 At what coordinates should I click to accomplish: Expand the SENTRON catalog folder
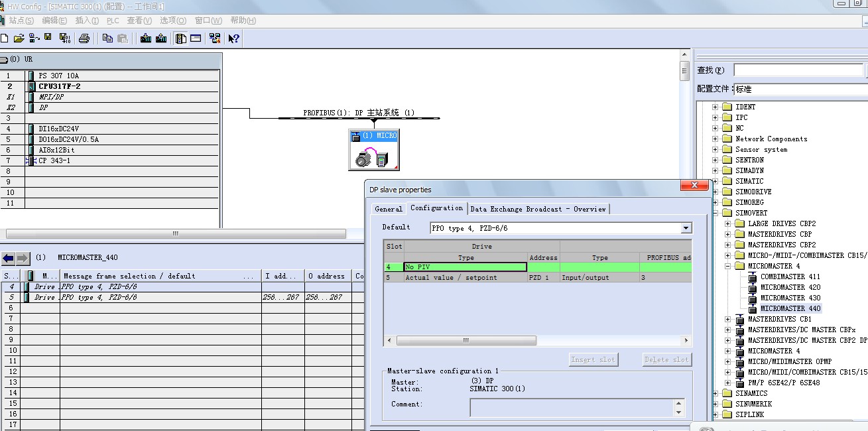(x=715, y=160)
